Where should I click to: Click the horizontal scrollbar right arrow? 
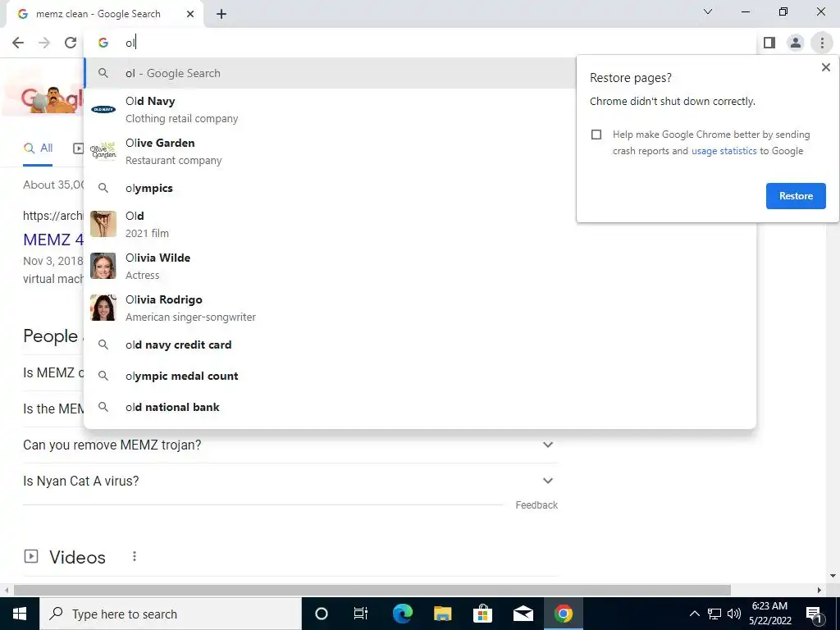(819, 591)
